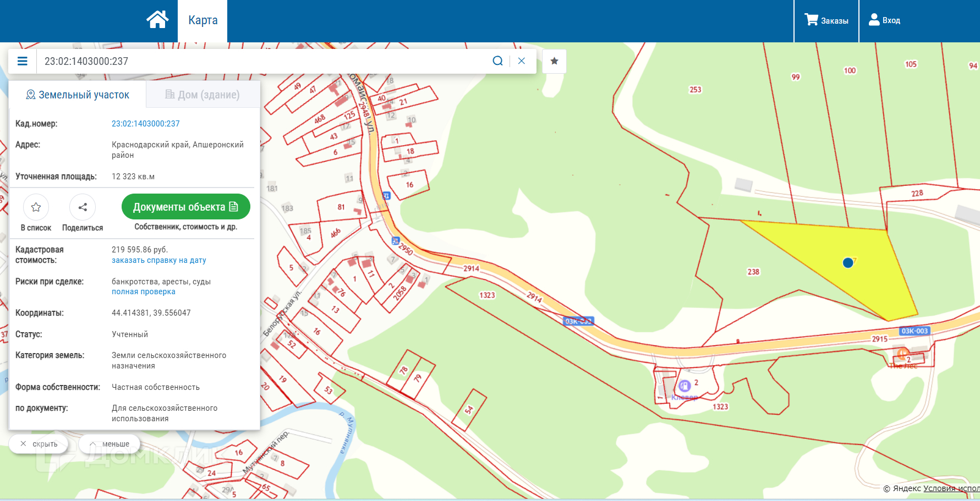
Task: Open the Яндекс Условия использования link
Action: coord(951,488)
